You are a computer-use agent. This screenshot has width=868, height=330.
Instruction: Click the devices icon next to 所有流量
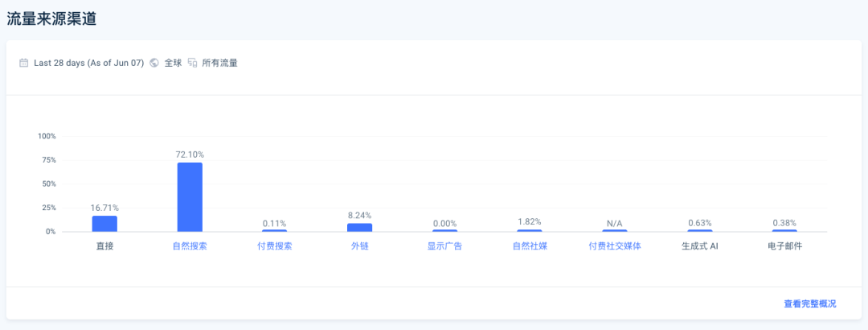[192, 63]
